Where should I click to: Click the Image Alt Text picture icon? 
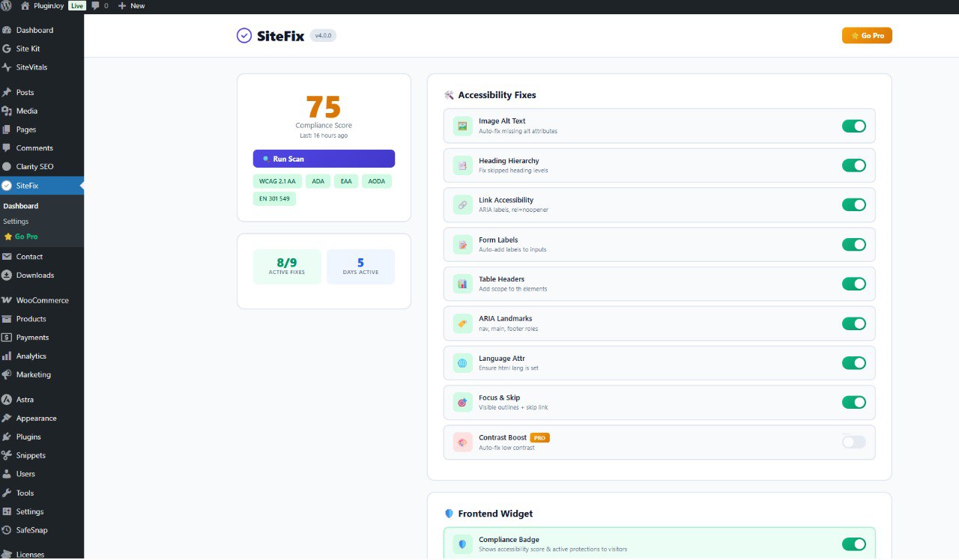click(x=462, y=126)
